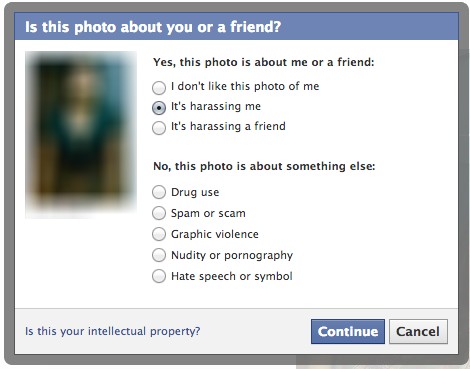Choose the Nudity or pornography radio button
The image size is (470, 369).
coord(159,255)
